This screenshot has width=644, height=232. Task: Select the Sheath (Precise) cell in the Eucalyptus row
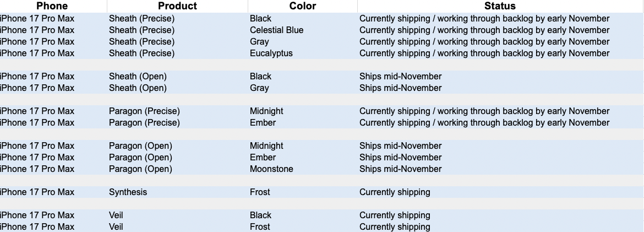[141, 53]
